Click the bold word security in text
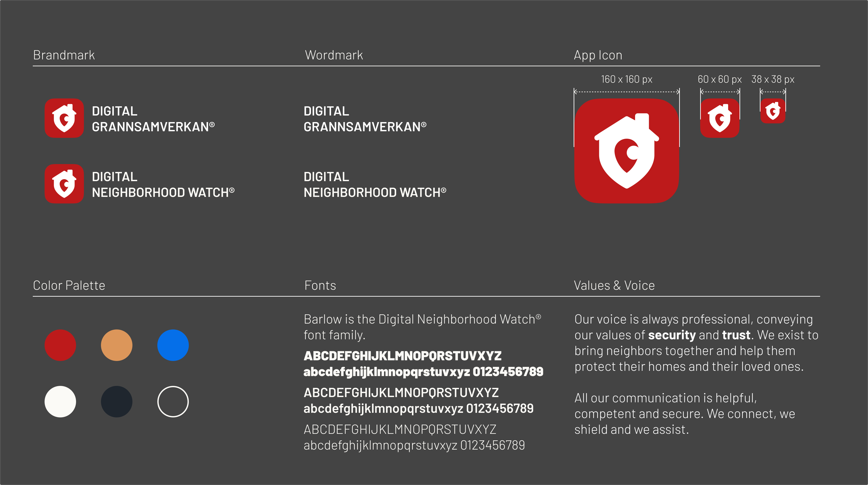 672,335
